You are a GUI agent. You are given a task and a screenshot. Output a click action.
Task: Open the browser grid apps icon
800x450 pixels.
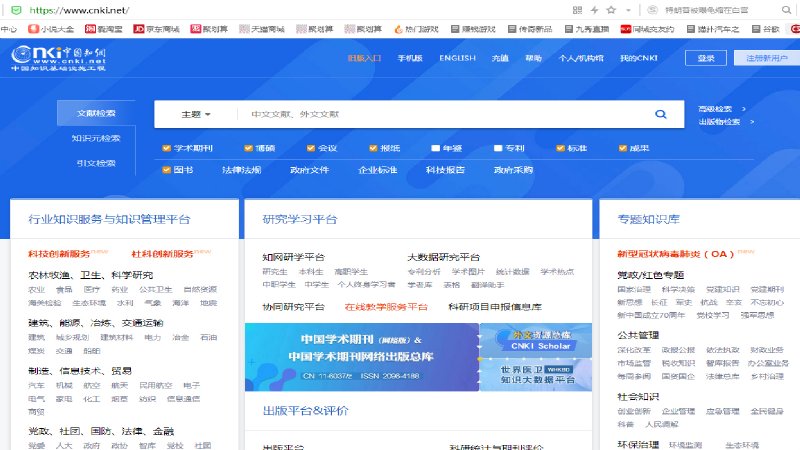click(577, 10)
